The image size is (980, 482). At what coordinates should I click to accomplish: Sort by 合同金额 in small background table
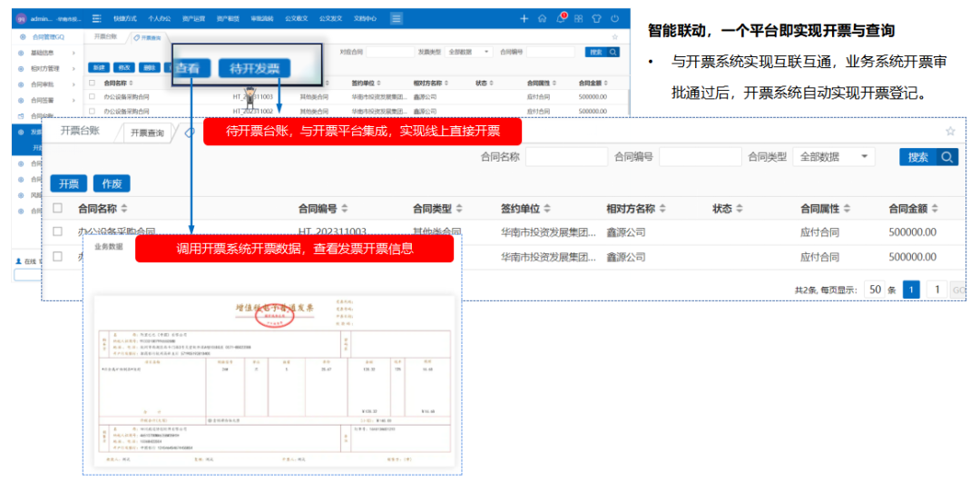point(605,83)
